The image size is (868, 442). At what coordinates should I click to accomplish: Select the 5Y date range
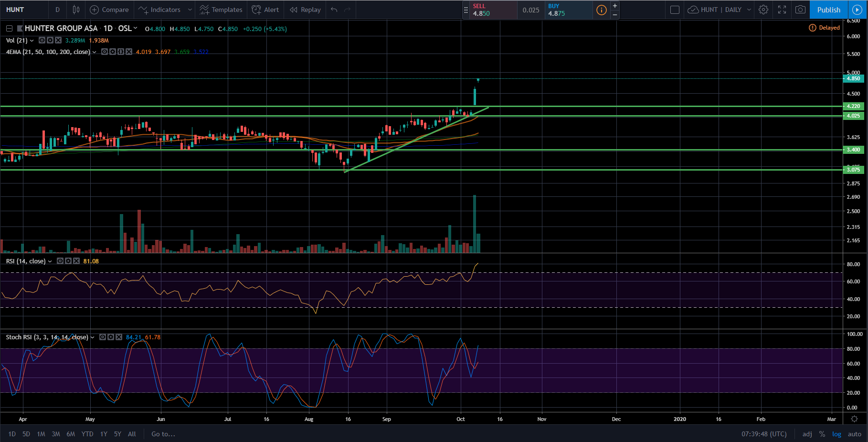(x=117, y=434)
